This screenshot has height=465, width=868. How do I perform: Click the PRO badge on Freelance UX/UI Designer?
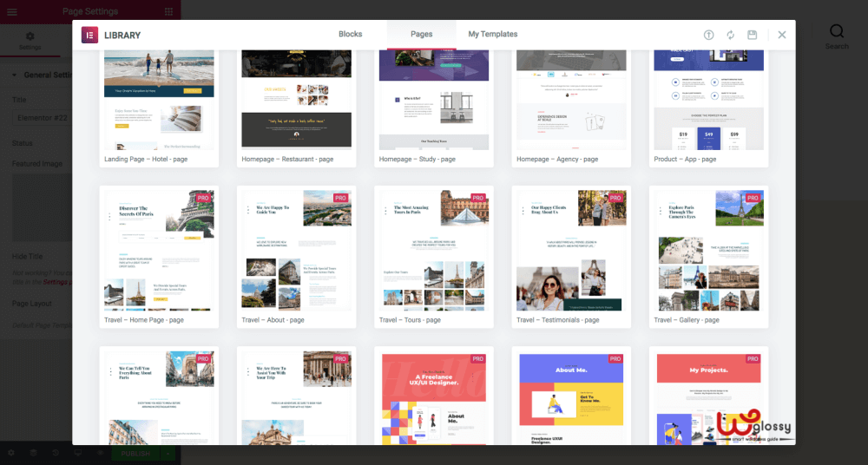pyautogui.click(x=477, y=358)
